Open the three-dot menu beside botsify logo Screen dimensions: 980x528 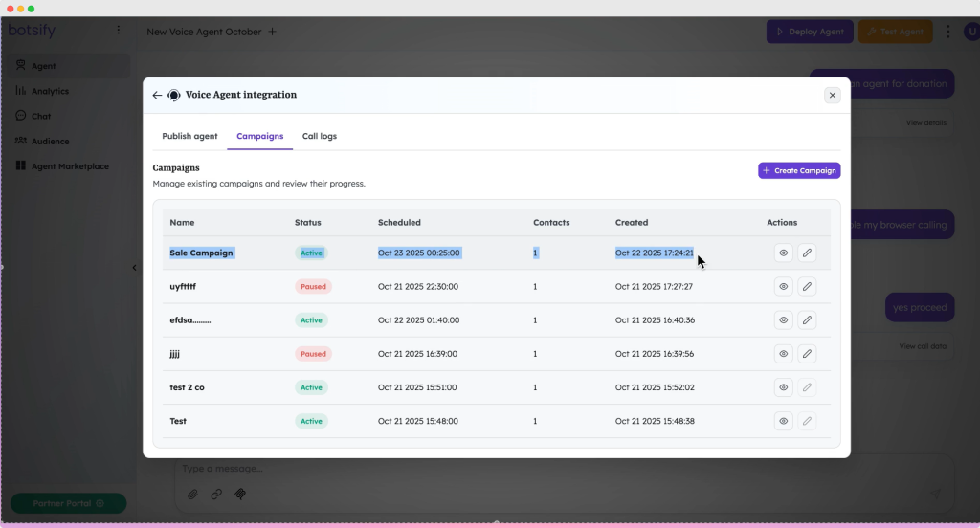119,31
